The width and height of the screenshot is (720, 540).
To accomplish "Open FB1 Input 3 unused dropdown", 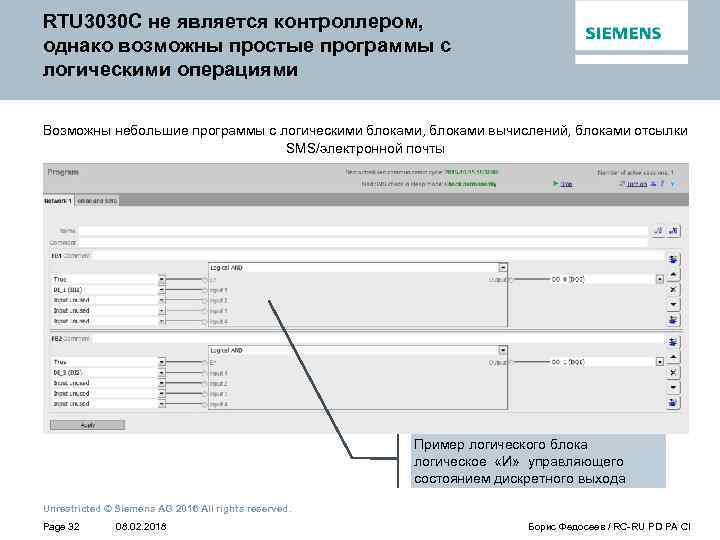I will click(x=162, y=311).
